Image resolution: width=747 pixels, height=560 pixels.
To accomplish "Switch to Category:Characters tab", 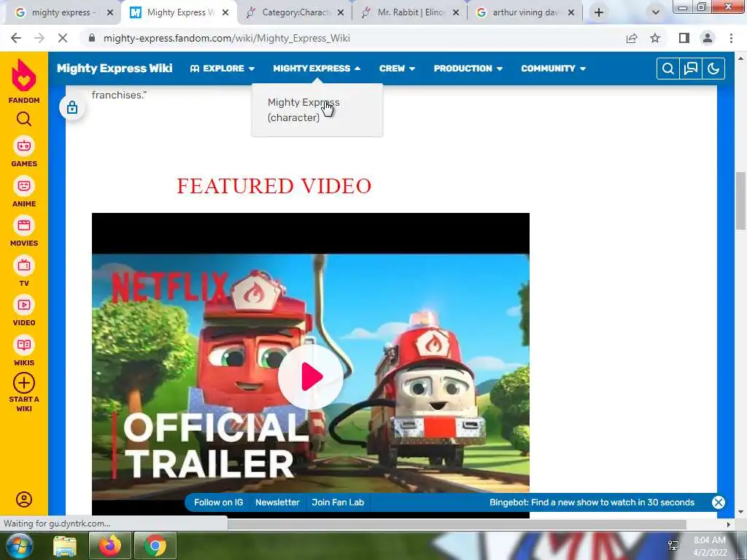I will (295, 12).
